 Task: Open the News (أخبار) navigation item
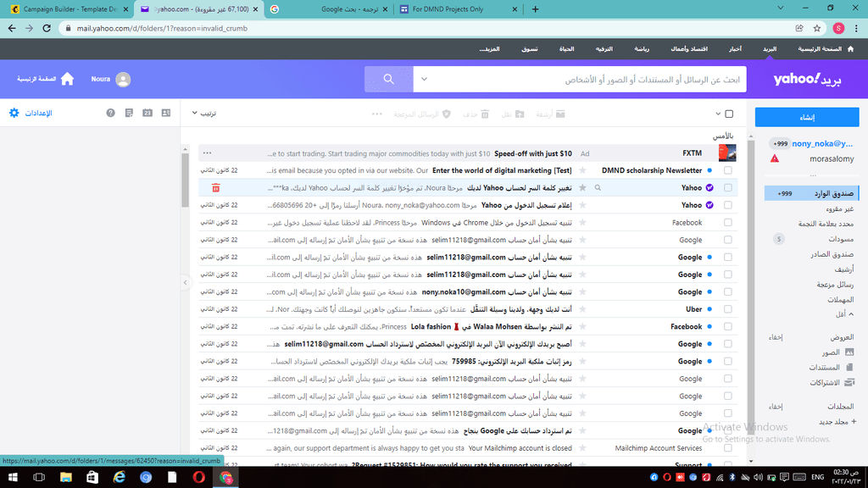(735, 49)
